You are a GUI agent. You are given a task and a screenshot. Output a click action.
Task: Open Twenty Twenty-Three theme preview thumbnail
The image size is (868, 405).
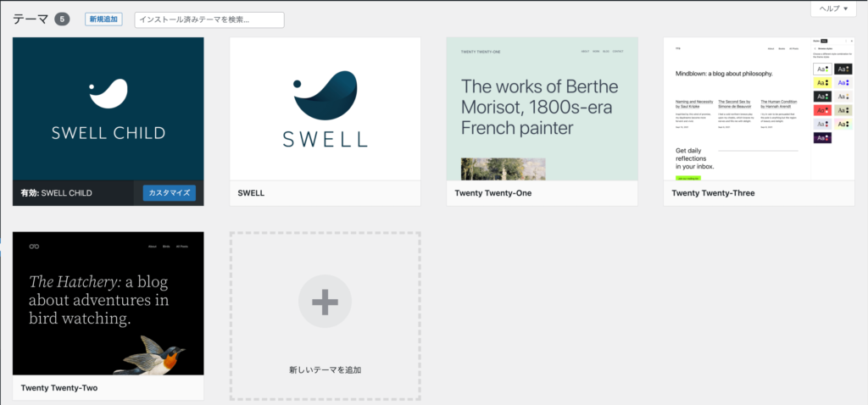point(759,108)
